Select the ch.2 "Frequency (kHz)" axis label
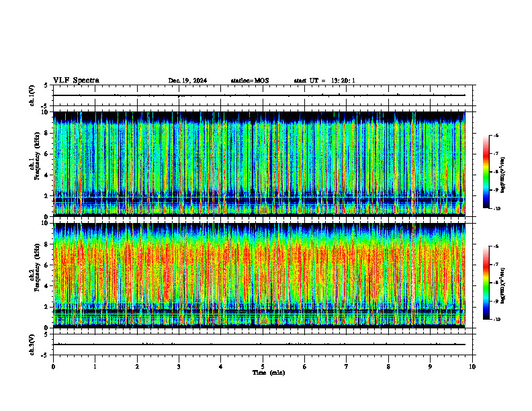Viewport: 532px width, 411px height. (x=37, y=267)
